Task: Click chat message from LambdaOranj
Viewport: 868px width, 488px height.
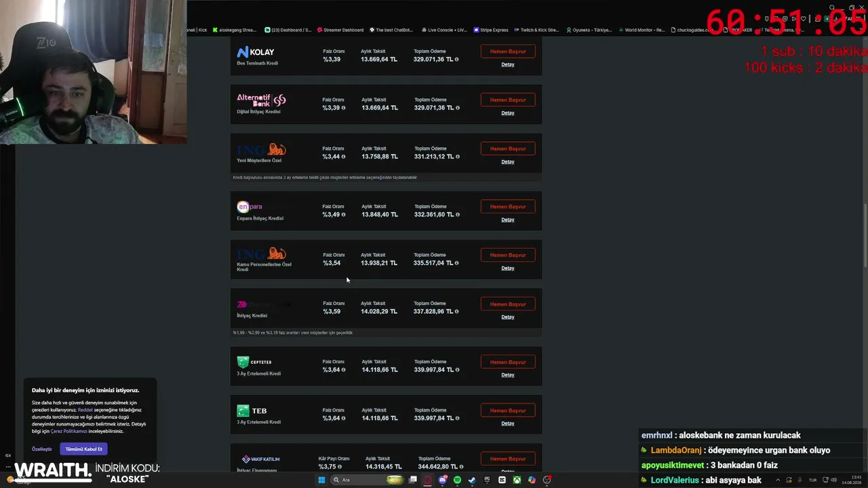Action: coord(735,451)
